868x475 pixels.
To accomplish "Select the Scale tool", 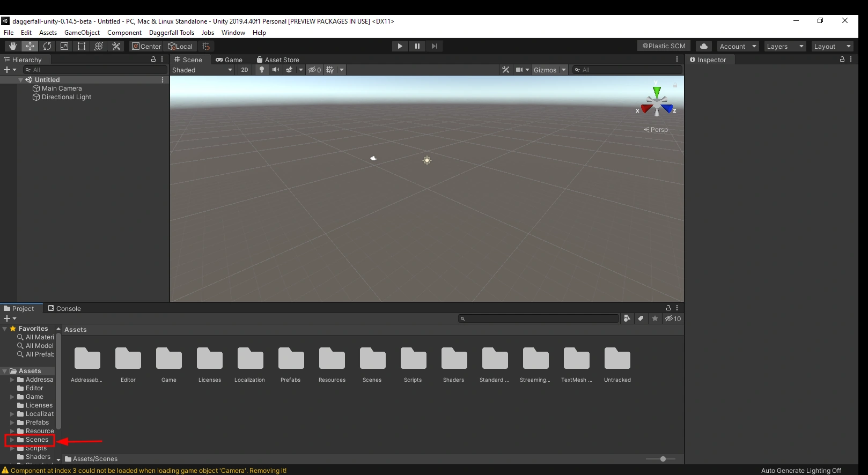I will (x=64, y=46).
